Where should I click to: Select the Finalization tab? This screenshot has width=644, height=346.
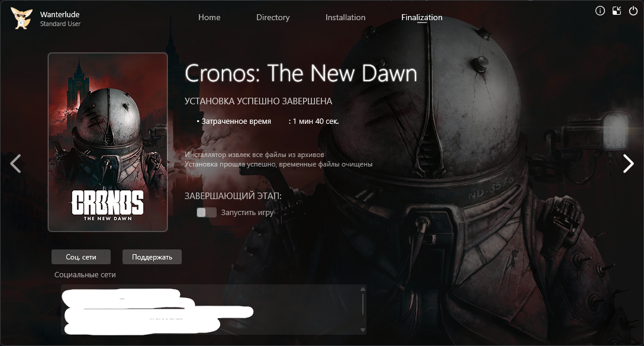[x=422, y=17]
